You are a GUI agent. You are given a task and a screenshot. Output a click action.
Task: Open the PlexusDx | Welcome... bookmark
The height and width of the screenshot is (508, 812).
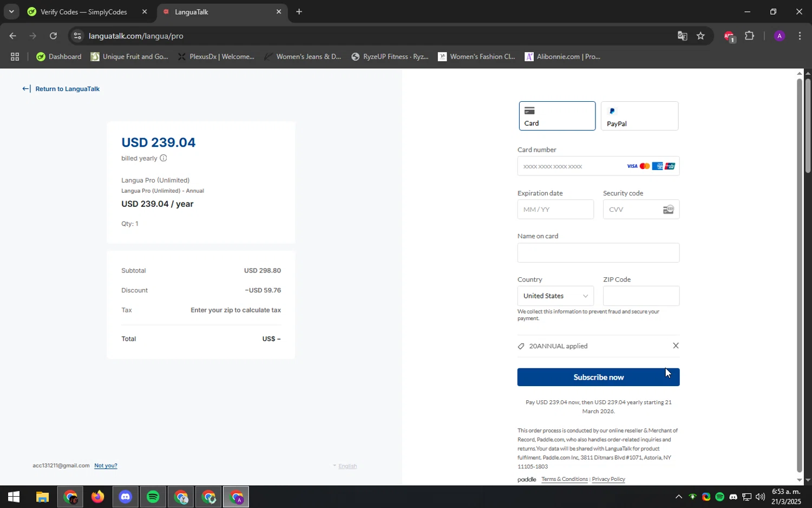coord(216,57)
